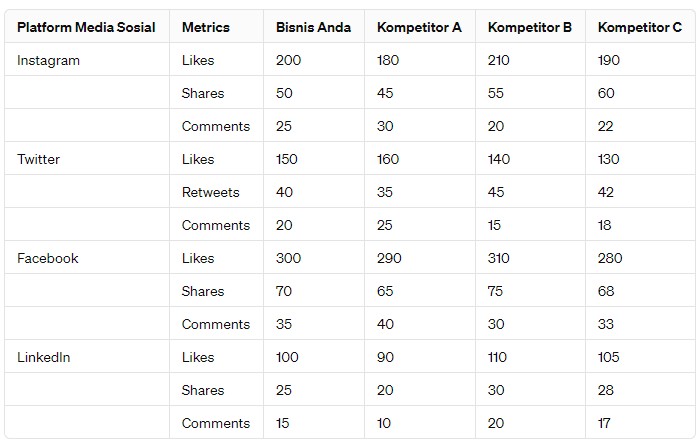698x445 pixels.
Task: Select the Twitter platform cell
Action: [38, 159]
